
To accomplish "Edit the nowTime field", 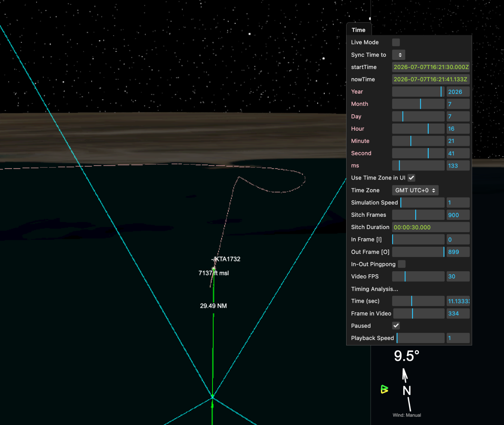I will [431, 79].
